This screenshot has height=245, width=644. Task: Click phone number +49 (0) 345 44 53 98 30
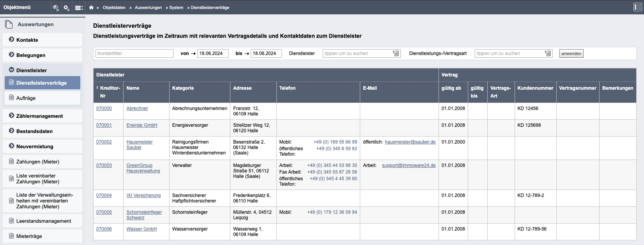(332, 165)
